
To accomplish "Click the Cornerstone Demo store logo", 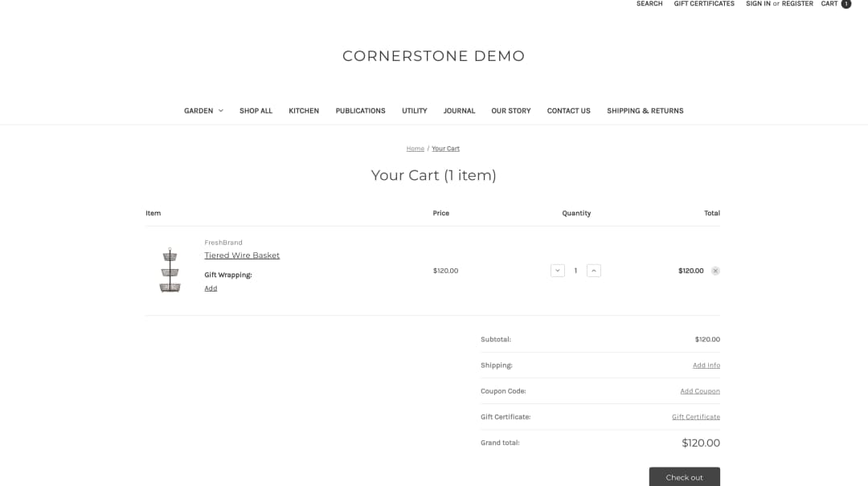I will pos(433,56).
